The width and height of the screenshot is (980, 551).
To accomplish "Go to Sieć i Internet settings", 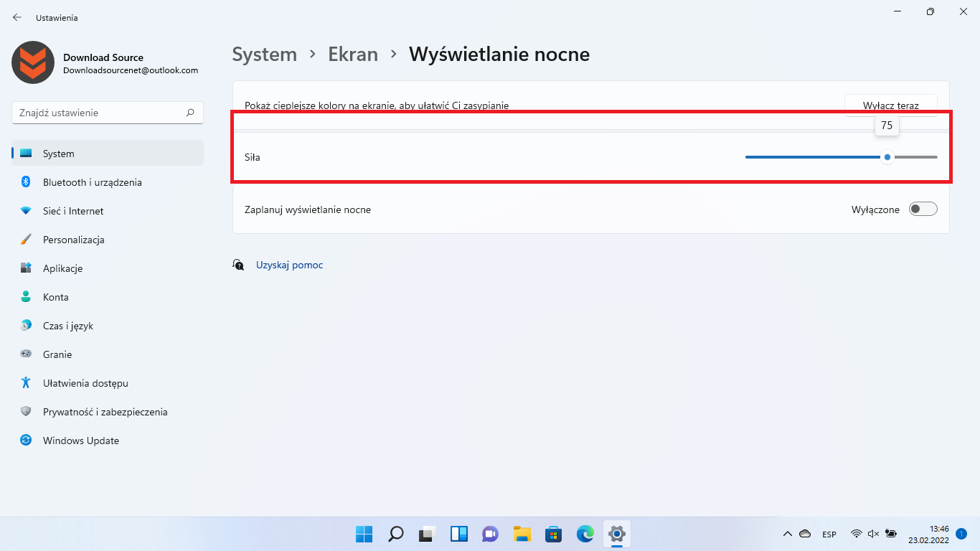I will click(108, 211).
